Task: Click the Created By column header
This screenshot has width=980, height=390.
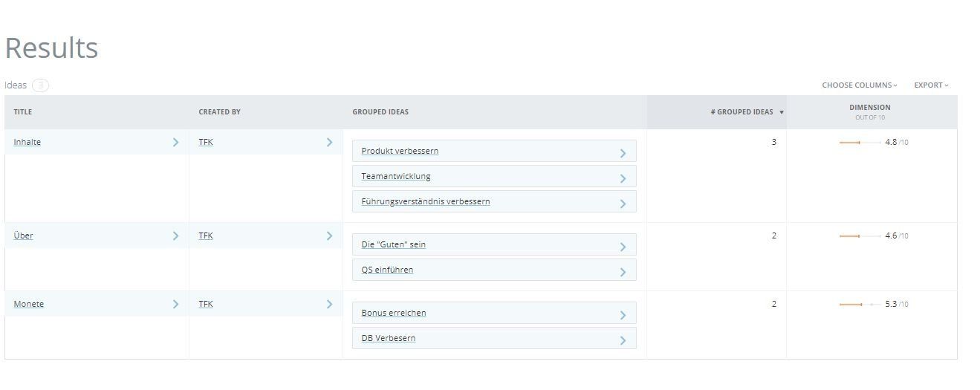Action: pos(219,112)
